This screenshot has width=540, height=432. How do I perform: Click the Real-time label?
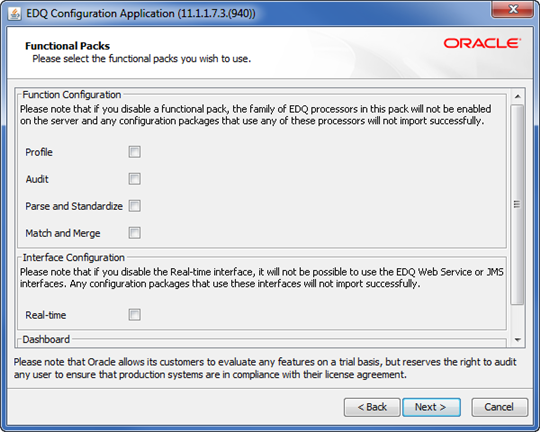pyautogui.click(x=46, y=315)
